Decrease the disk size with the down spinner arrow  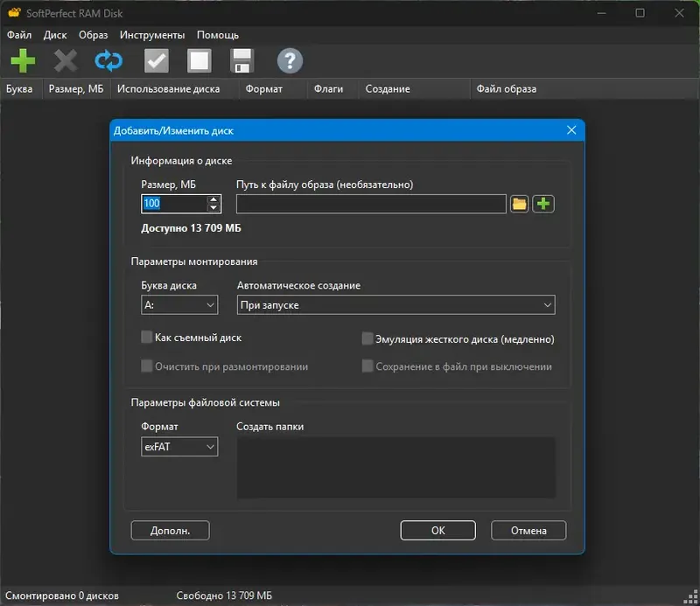click(213, 208)
